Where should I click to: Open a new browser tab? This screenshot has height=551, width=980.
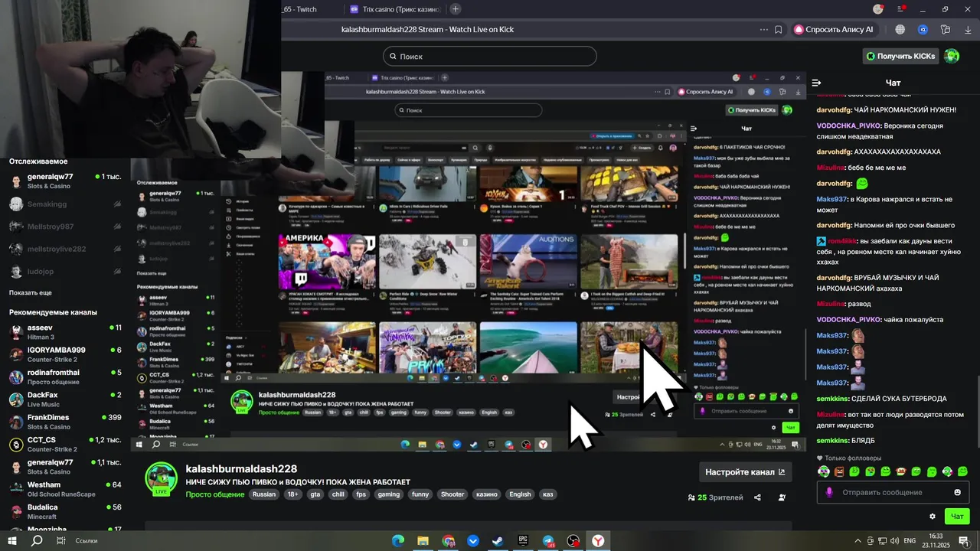[x=456, y=9]
